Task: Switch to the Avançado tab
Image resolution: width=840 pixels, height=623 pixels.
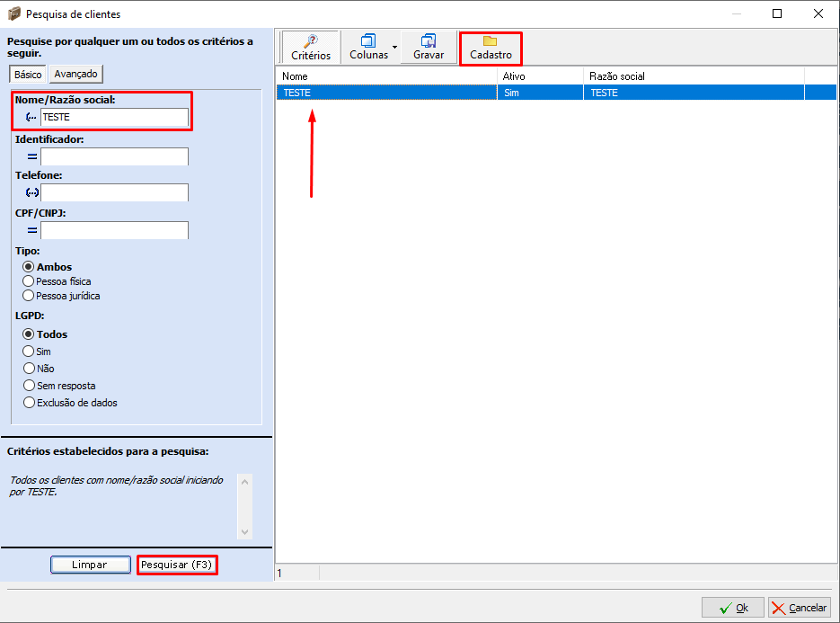Action: pos(76,74)
